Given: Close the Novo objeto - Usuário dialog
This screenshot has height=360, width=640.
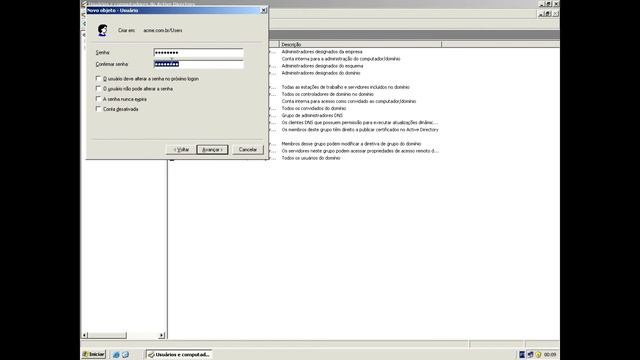Looking at the screenshot, I should coord(264,10).
